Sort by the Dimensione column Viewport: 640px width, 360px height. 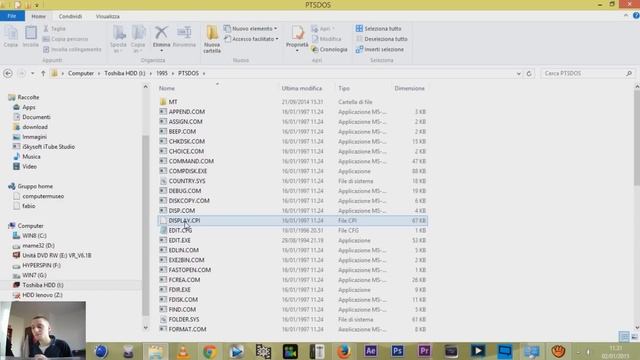tap(409, 88)
